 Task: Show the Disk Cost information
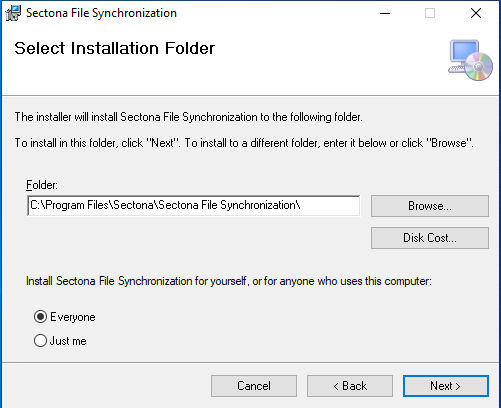tap(430, 238)
